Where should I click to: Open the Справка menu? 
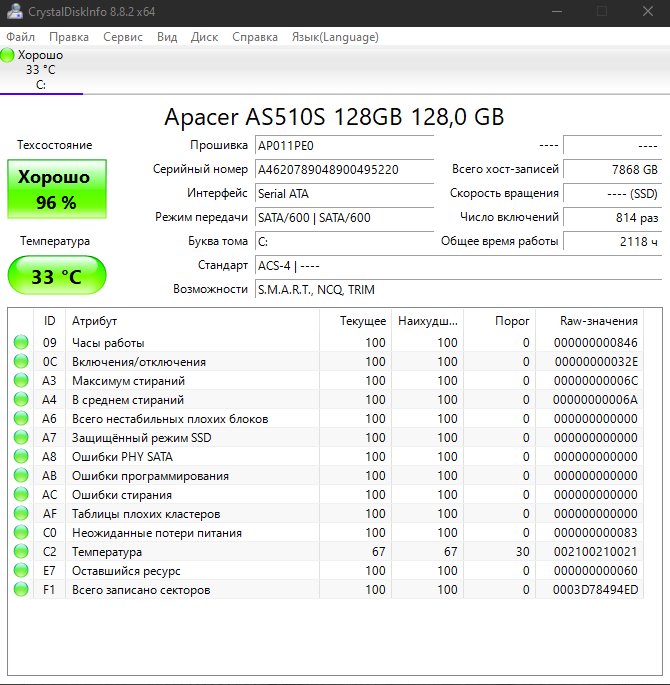click(x=255, y=37)
